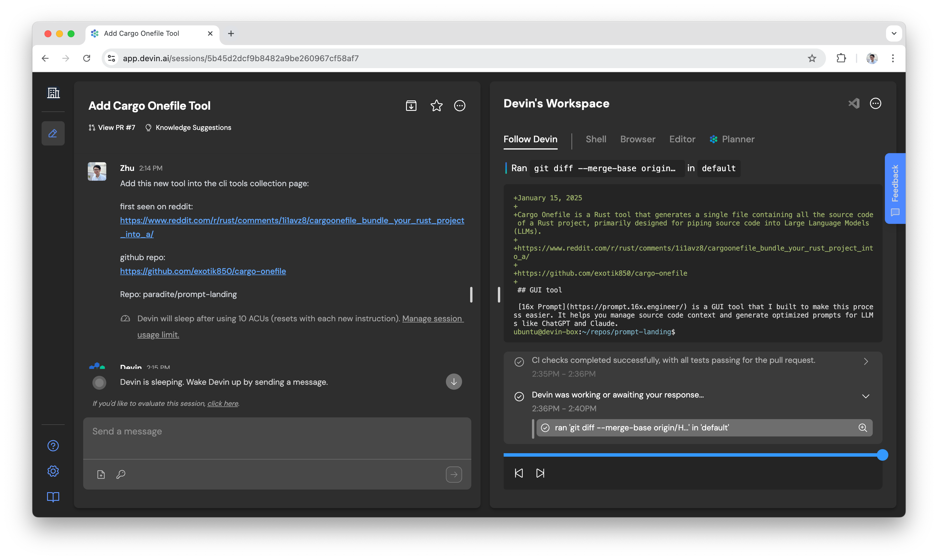Collapse Devin was working step
This screenshot has height=560, width=938.
pos(866,396)
